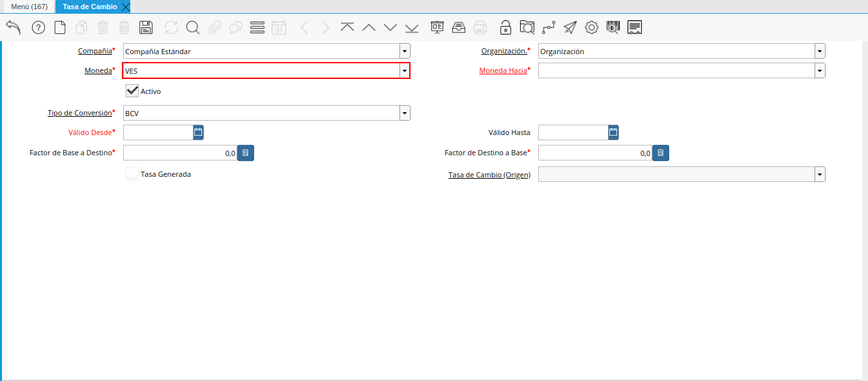Click the Tasa de Cambio (Origen) label
The width and height of the screenshot is (868, 381).
pyautogui.click(x=489, y=175)
